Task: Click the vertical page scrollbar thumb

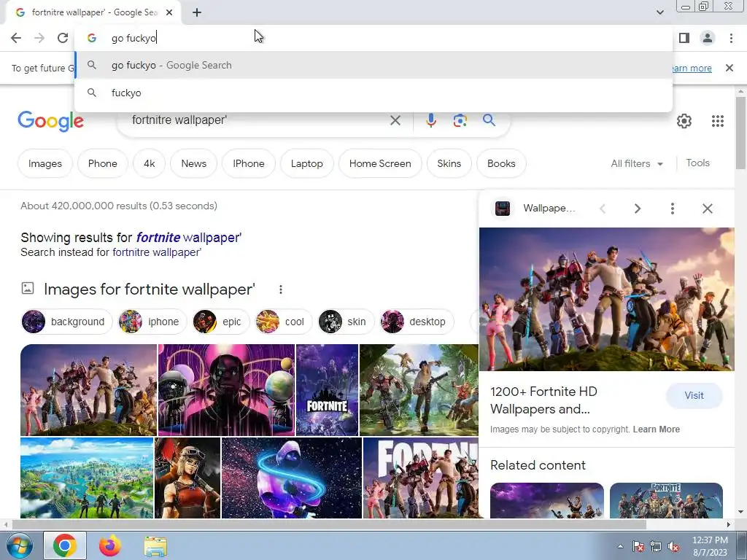Action: tap(741, 133)
